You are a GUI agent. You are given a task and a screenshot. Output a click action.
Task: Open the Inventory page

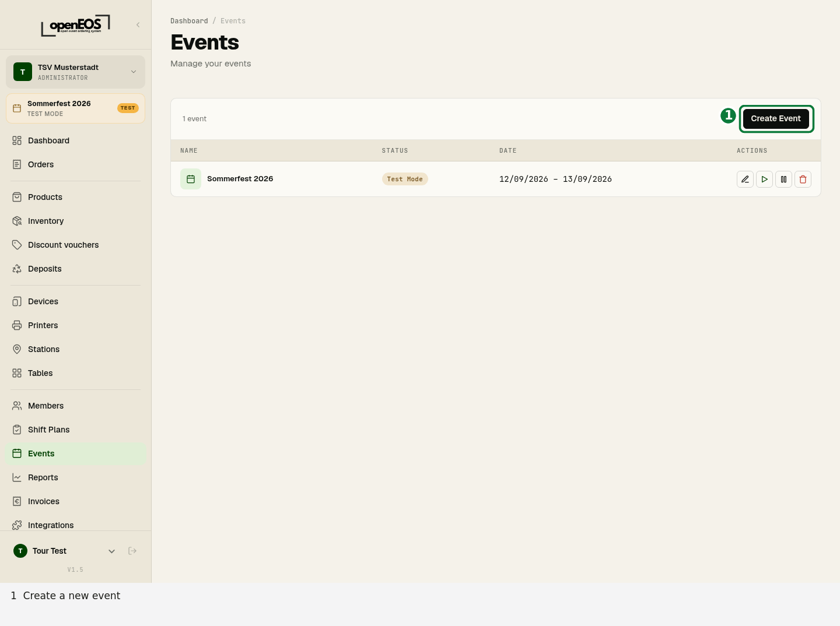tap(75, 221)
